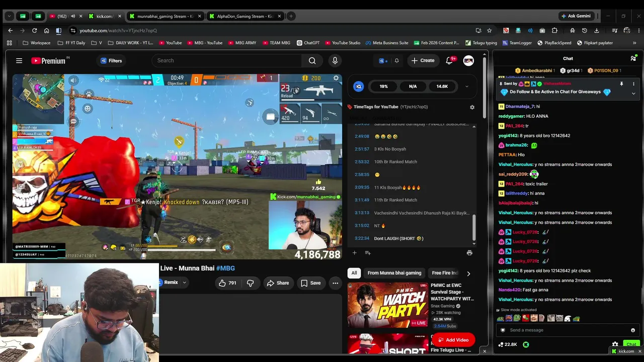The image size is (644, 362).
Task: Open ChatGPT bookmark
Action: pos(308,43)
